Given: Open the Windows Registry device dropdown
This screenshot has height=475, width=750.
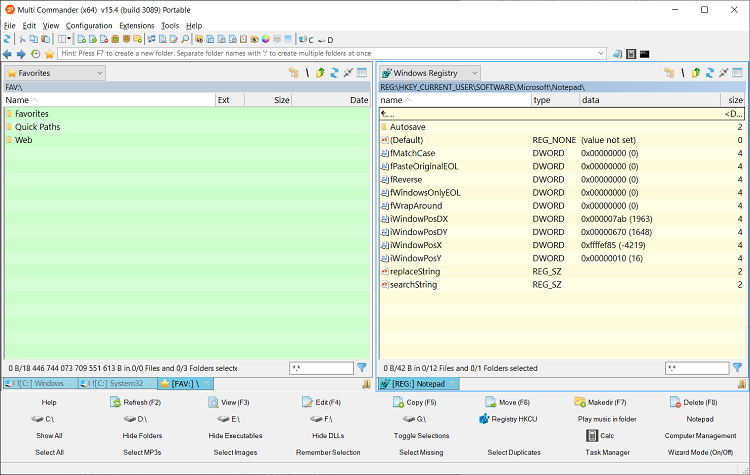Looking at the screenshot, I should pyautogui.click(x=474, y=73).
